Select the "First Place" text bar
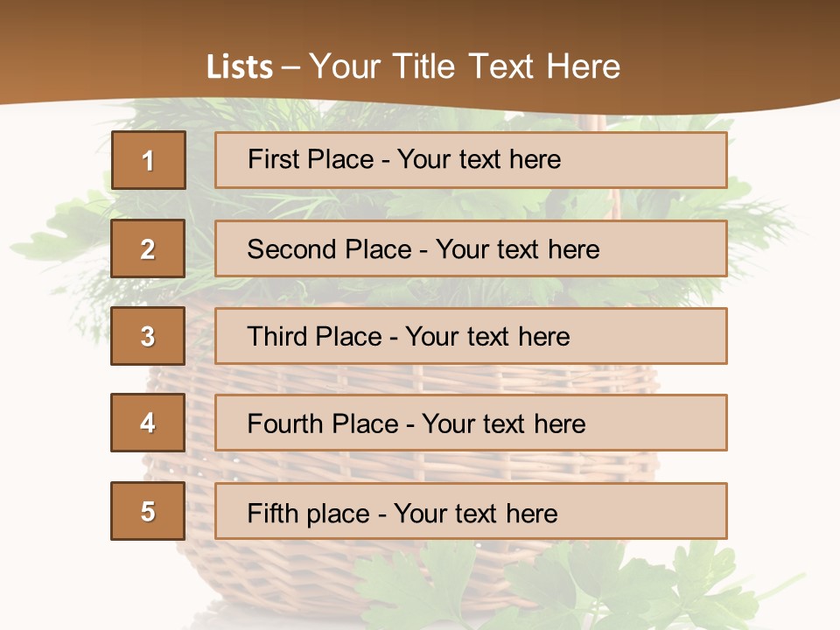Viewport: 840px width, 630px height. tap(471, 160)
